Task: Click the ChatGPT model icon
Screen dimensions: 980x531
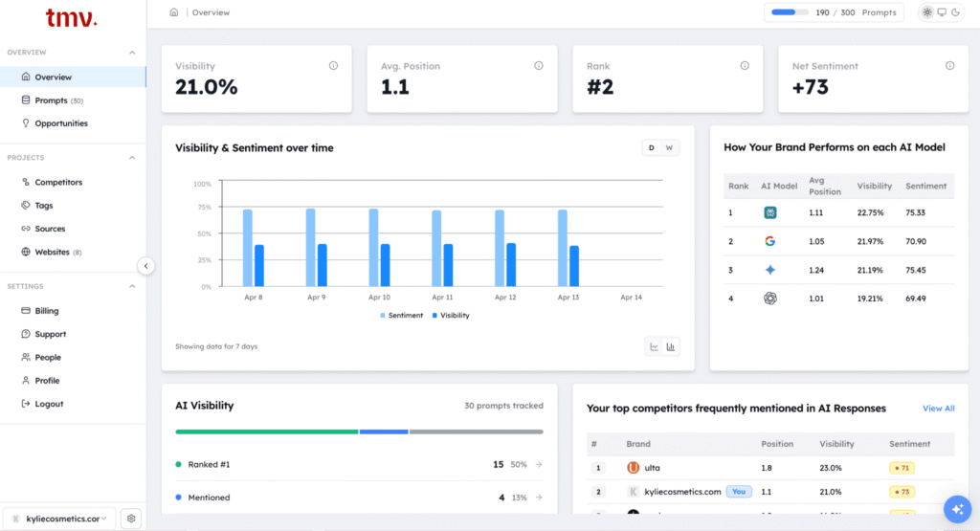Action: pos(770,299)
